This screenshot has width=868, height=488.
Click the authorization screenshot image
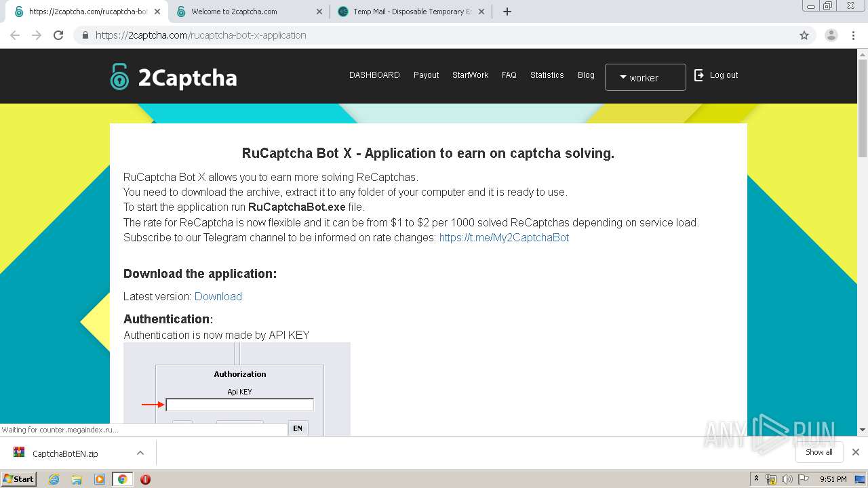point(237,389)
